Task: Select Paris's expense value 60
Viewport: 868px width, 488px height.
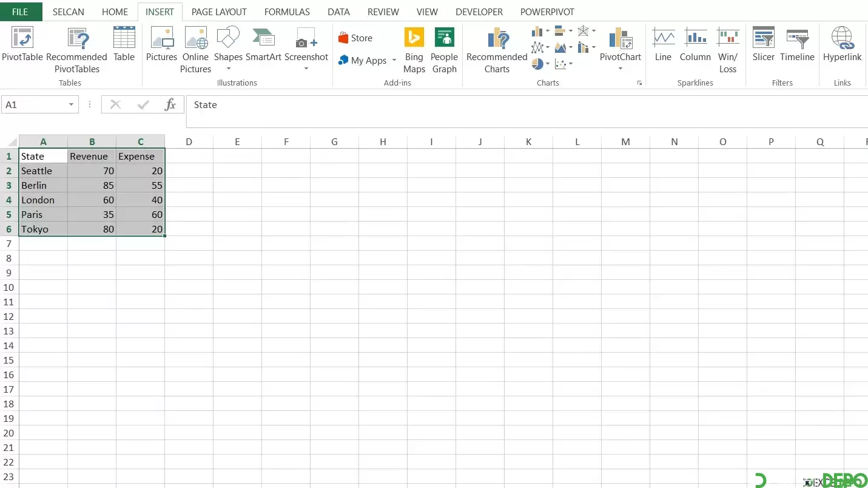Action: [140, 214]
